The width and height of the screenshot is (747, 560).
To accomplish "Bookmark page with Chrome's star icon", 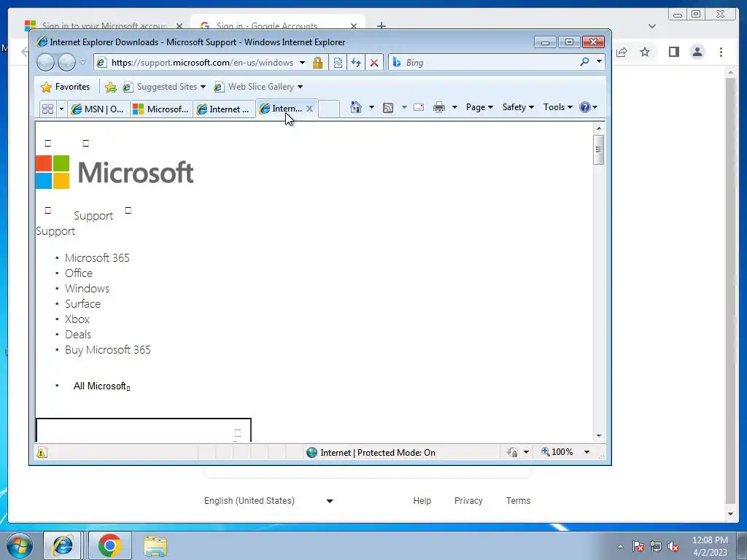I will click(x=645, y=52).
